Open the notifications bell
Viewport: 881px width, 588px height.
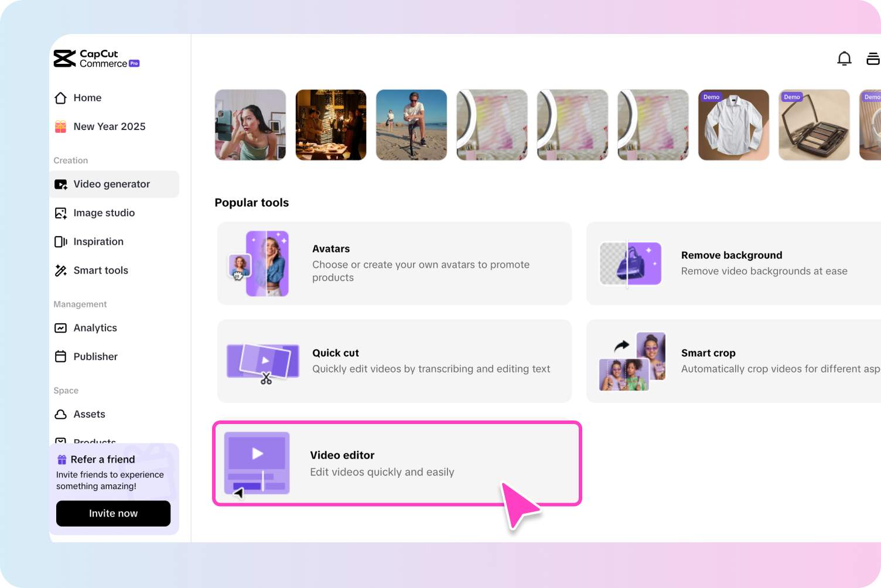tap(844, 59)
